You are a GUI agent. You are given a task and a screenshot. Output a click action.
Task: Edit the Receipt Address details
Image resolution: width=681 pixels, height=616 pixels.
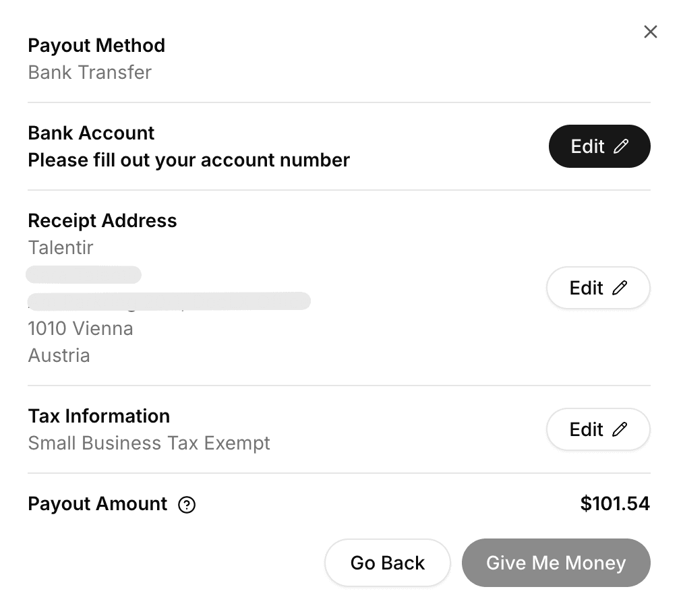(x=597, y=288)
